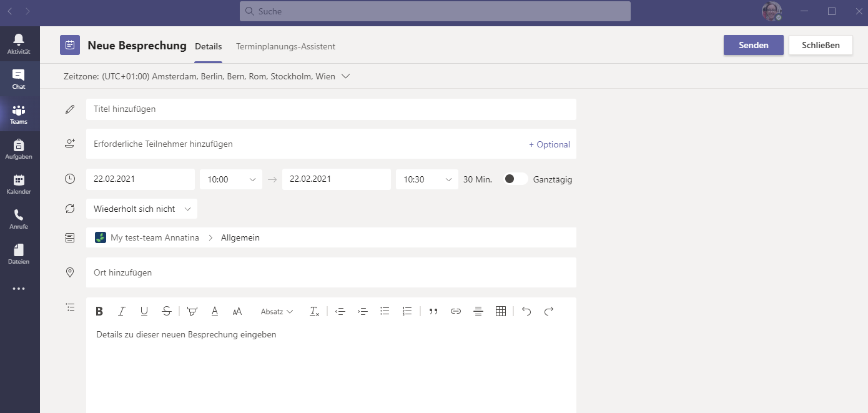Click the undo arrow in editor
Image resolution: width=868 pixels, height=413 pixels.
(x=526, y=311)
